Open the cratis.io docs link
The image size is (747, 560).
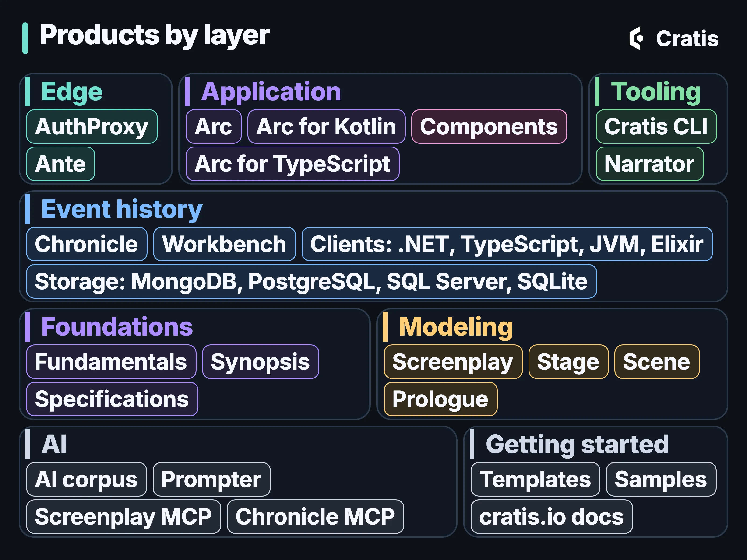point(552,516)
